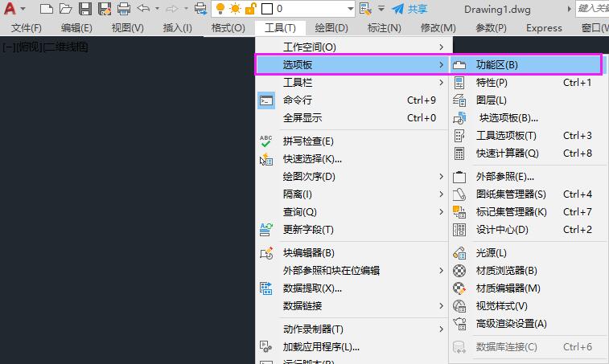Select 功能区(B) ribbon entry
Screen dimensions: 609x364
click(x=525, y=65)
